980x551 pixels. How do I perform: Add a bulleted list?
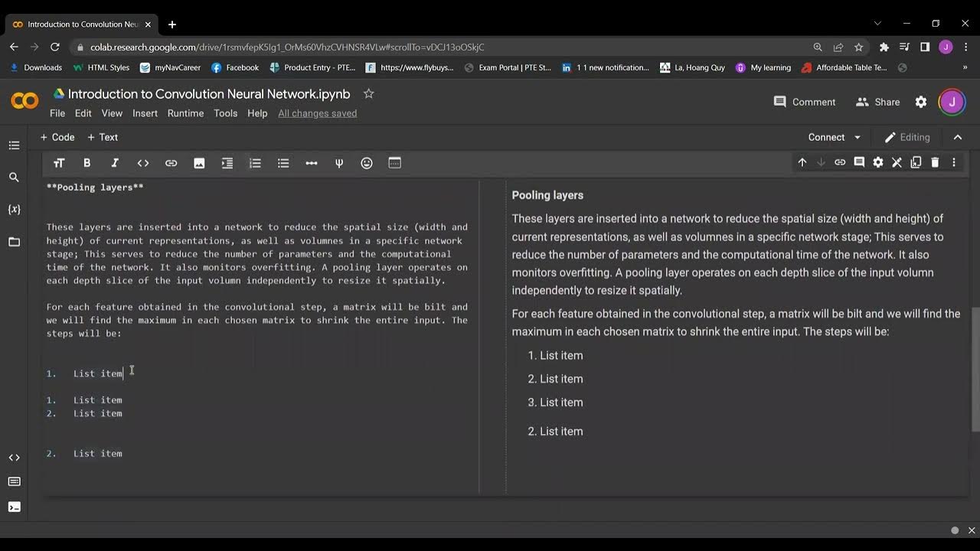click(x=283, y=163)
